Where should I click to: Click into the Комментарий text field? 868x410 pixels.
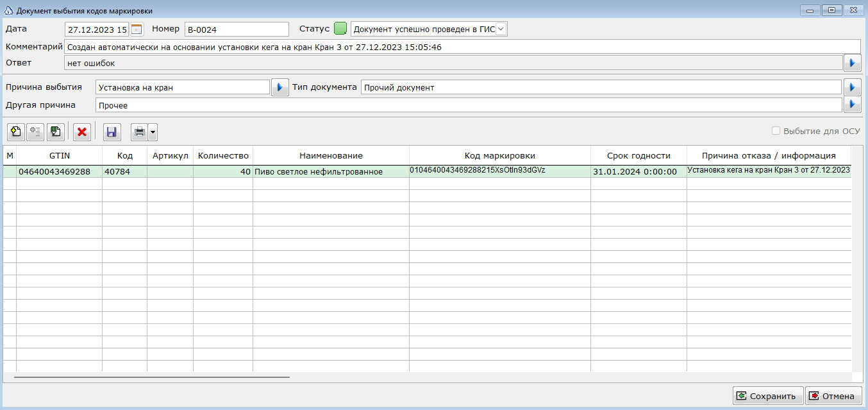pos(462,47)
